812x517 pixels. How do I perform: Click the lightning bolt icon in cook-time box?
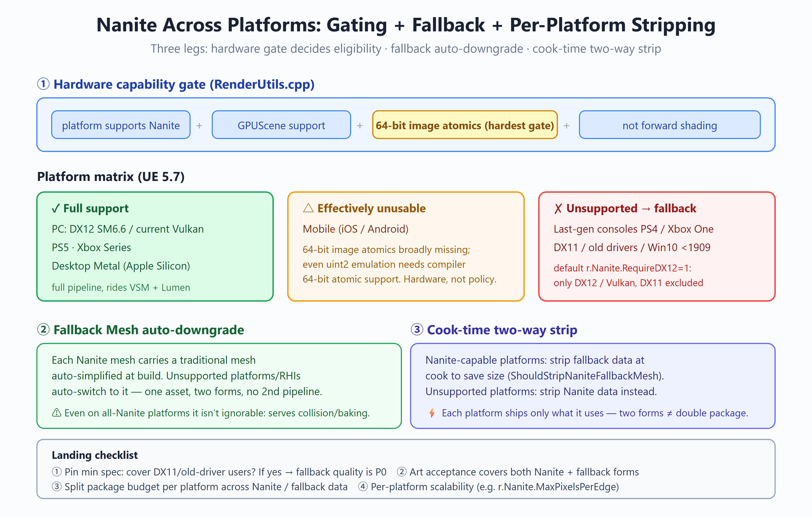[x=432, y=413]
